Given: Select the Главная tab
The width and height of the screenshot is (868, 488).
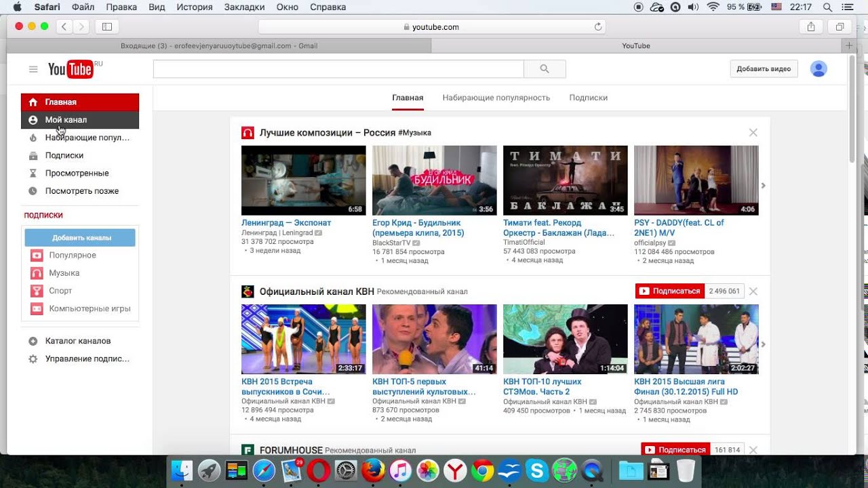Looking at the screenshot, I should 408,98.
